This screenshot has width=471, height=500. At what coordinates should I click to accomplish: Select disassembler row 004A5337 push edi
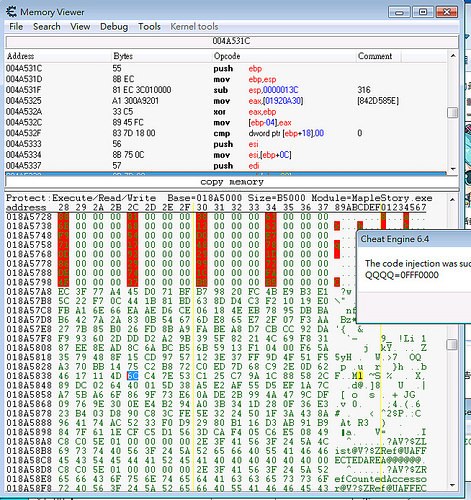(226, 166)
